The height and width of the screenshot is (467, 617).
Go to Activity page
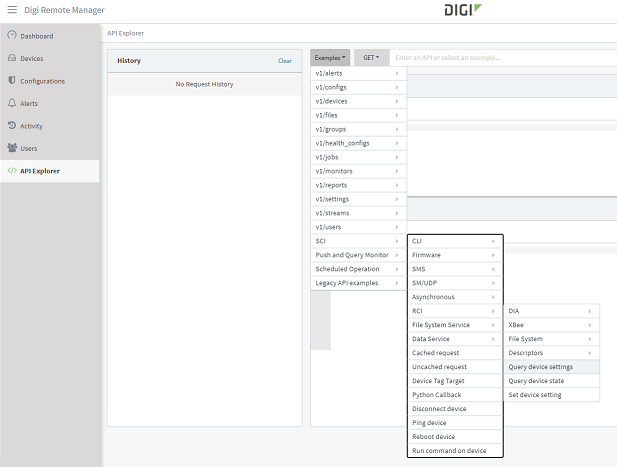click(x=50, y=126)
